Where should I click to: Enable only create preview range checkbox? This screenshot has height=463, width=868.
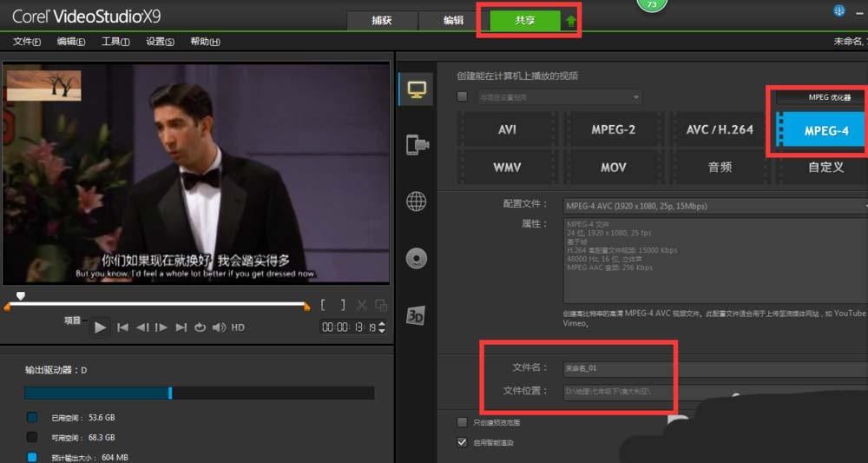462,422
